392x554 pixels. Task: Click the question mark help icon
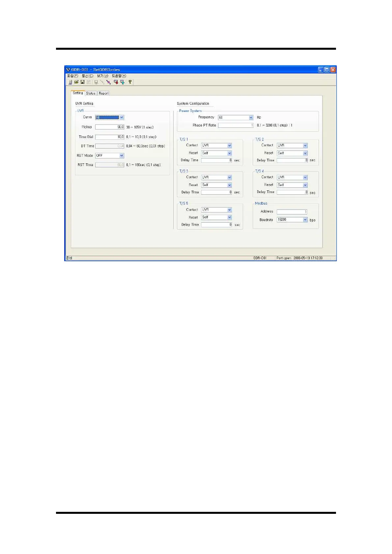130,82
